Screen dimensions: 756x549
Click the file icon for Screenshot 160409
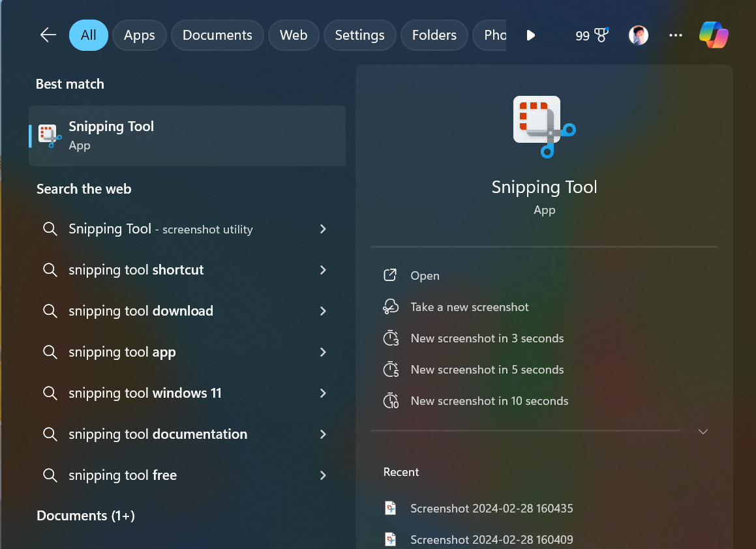[x=391, y=539]
